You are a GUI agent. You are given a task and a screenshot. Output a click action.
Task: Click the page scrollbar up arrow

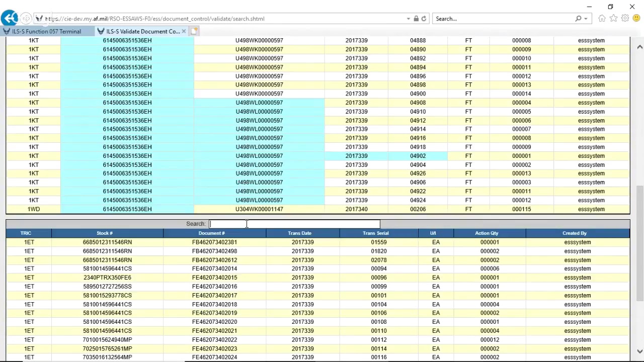coord(639,47)
